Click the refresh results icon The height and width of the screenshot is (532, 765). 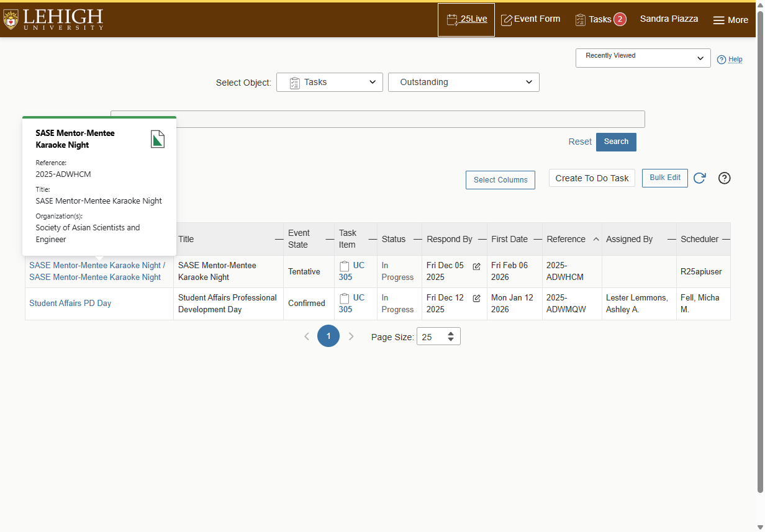(699, 178)
